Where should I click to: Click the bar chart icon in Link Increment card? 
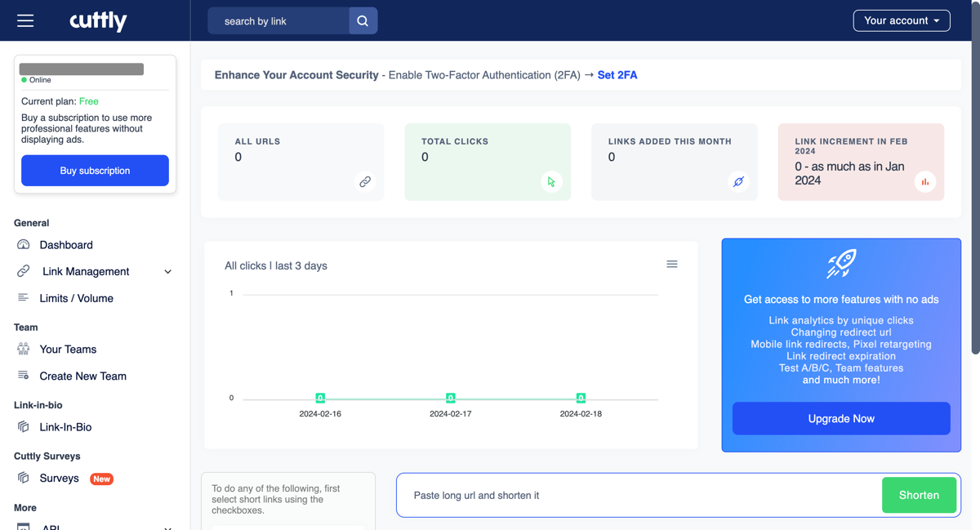[924, 182]
